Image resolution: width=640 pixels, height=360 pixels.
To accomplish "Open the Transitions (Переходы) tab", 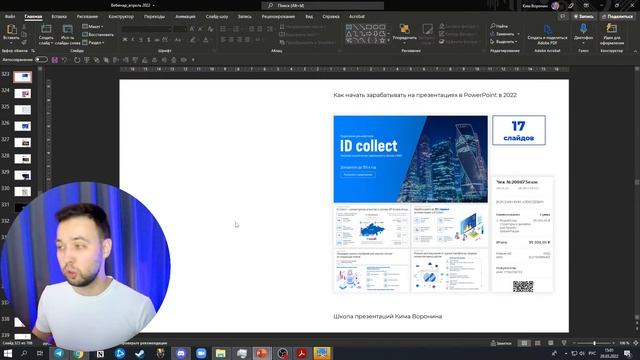I will (154, 17).
